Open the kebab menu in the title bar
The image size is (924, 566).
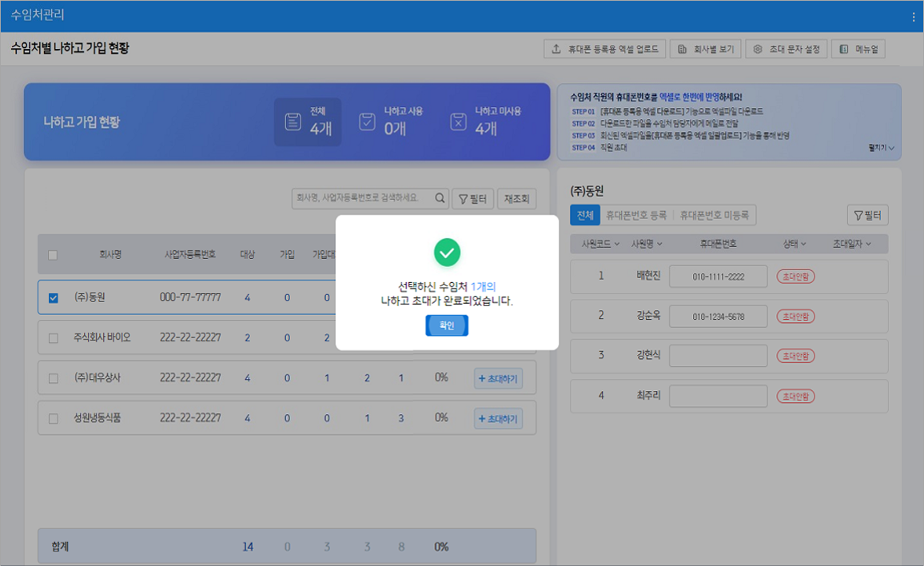click(914, 17)
